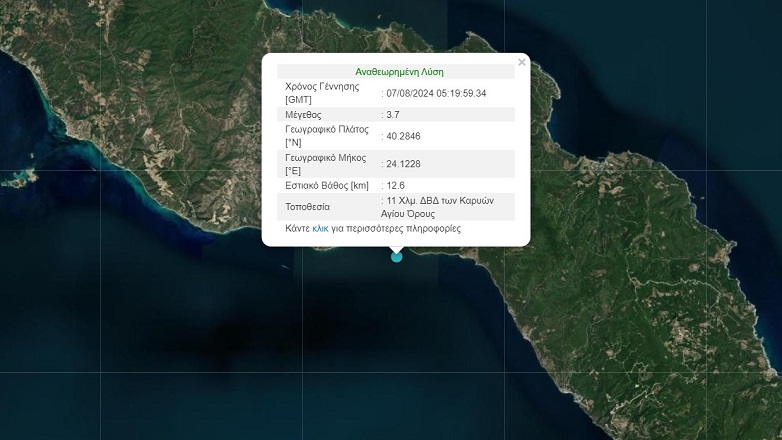Screen dimensions: 782x440
Task: Select the origin time value 07/08/2024 05:19:59.34
Action: point(436,93)
